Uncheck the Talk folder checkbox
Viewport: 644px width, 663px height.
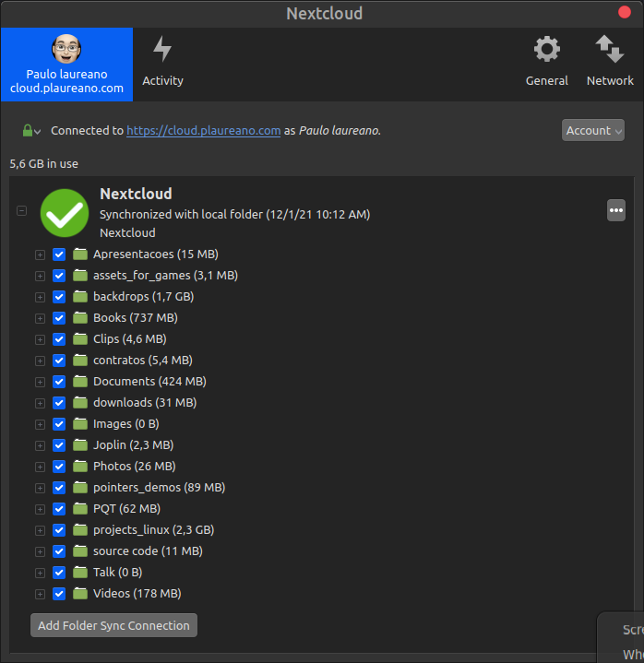pyautogui.click(x=59, y=573)
